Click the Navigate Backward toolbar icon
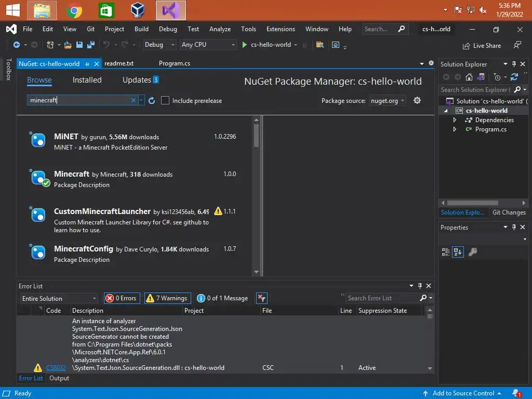 click(16, 45)
